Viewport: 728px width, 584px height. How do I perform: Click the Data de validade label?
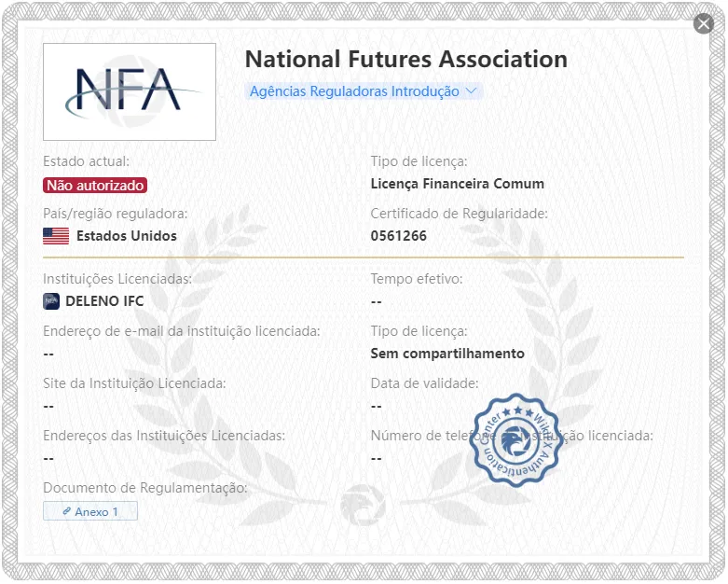[424, 383]
